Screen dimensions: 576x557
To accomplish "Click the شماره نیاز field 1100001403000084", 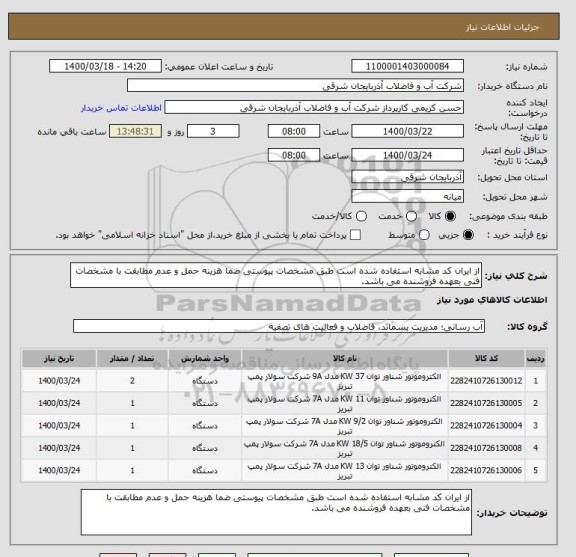I will (407, 67).
